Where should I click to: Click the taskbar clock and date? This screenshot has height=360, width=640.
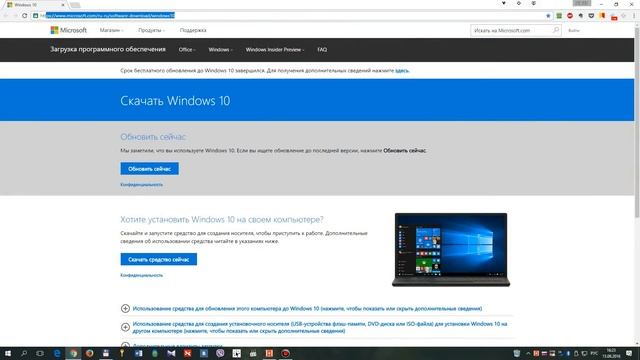click(x=611, y=353)
